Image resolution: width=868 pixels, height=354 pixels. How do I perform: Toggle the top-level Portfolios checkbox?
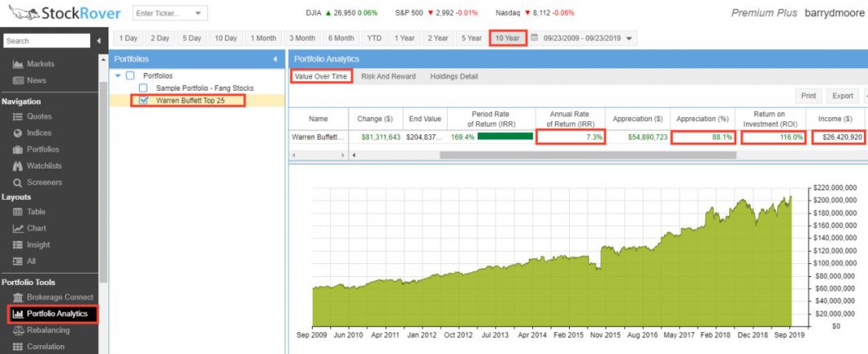(x=130, y=75)
